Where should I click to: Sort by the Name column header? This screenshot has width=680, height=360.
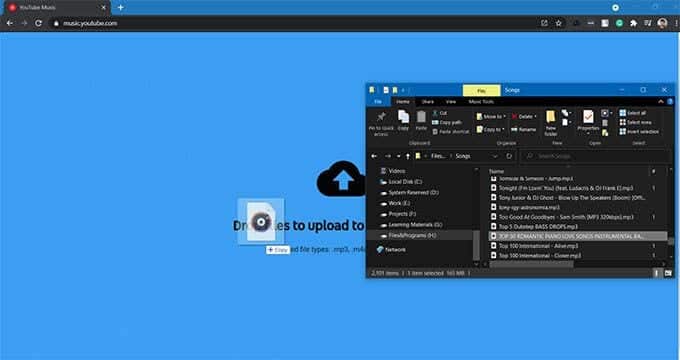click(x=497, y=171)
